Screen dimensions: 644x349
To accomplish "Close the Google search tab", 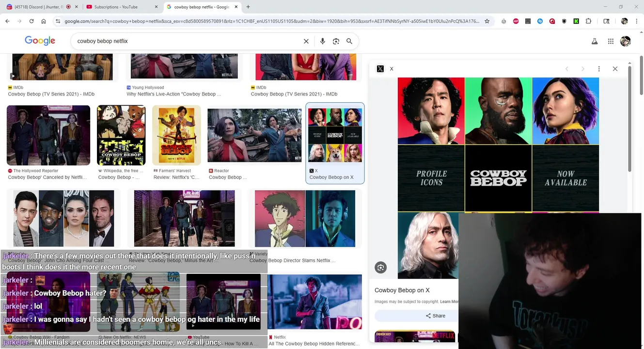I will (236, 7).
